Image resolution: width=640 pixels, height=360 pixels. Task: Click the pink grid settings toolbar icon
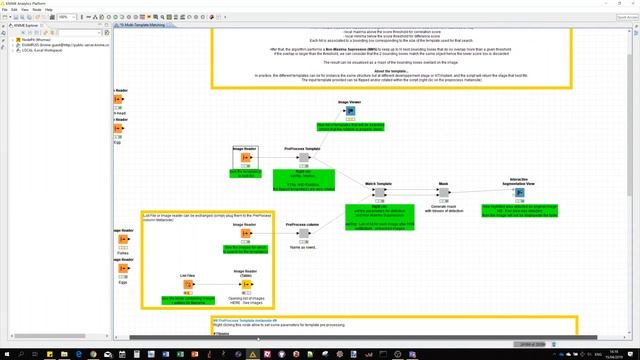click(142, 17)
